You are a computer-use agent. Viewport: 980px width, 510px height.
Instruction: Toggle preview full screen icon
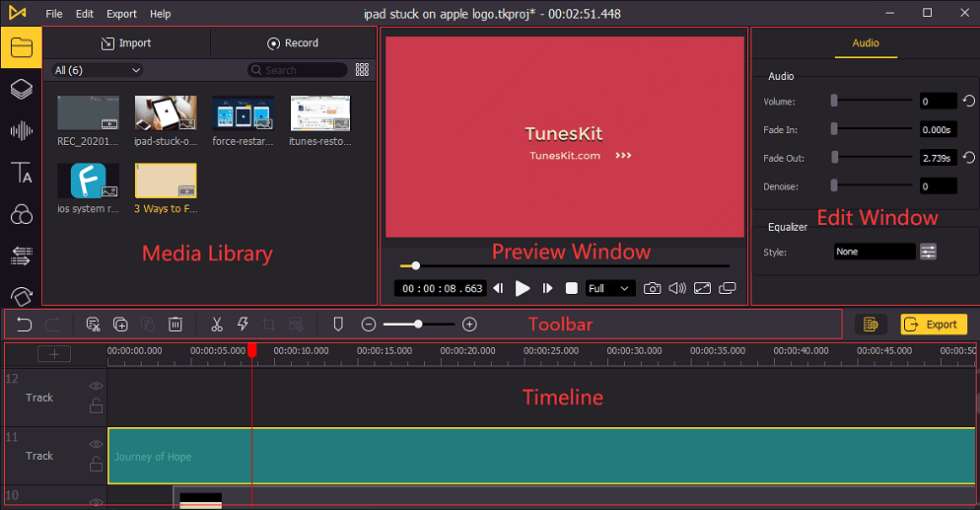[x=703, y=288]
